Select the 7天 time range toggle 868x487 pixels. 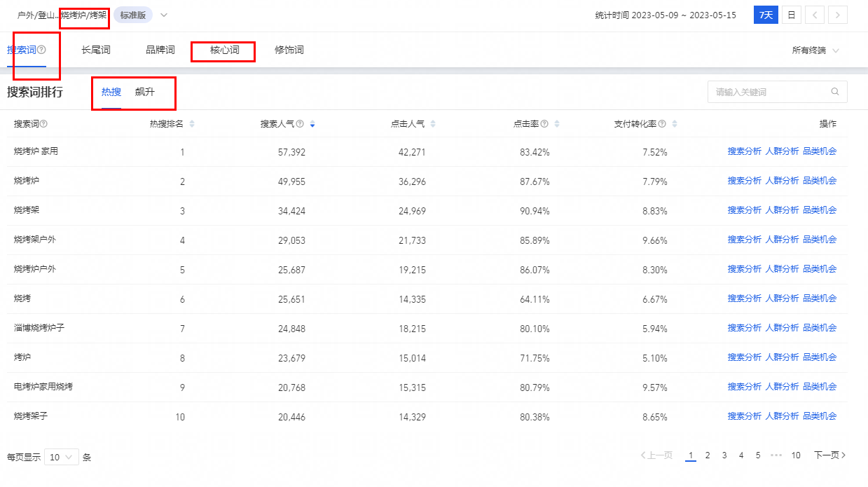click(766, 15)
